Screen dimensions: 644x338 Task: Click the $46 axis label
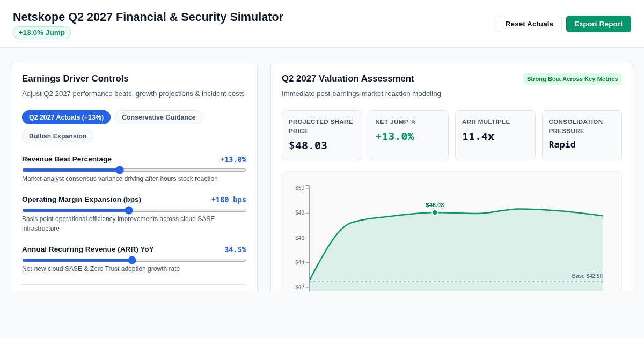[299, 238]
